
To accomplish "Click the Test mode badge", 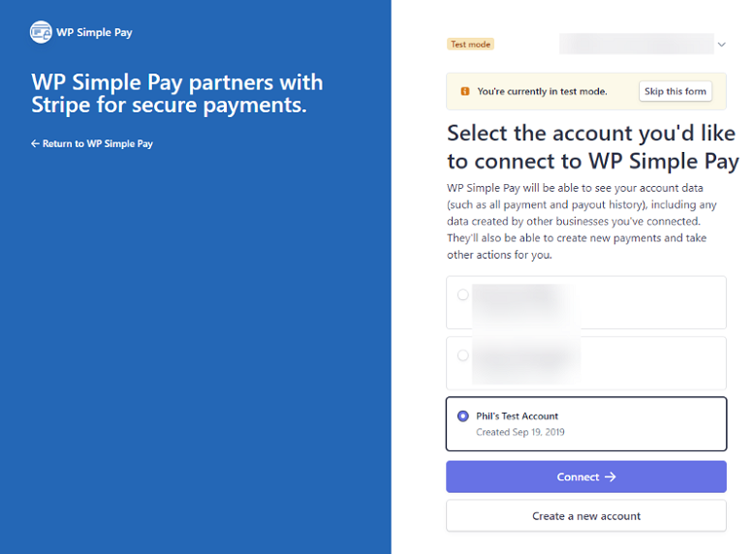I will tap(471, 45).
